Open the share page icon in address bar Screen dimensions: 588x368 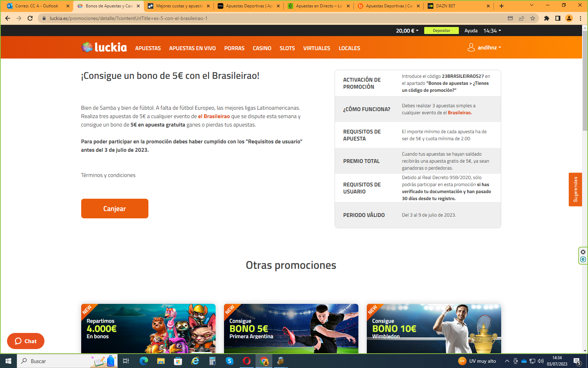pyautogui.click(x=521, y=18)
